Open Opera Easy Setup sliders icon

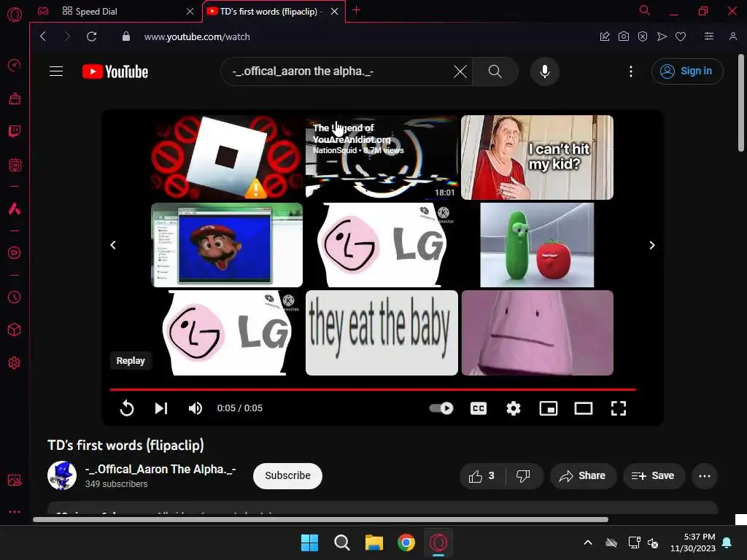click(x=709, y=36)
